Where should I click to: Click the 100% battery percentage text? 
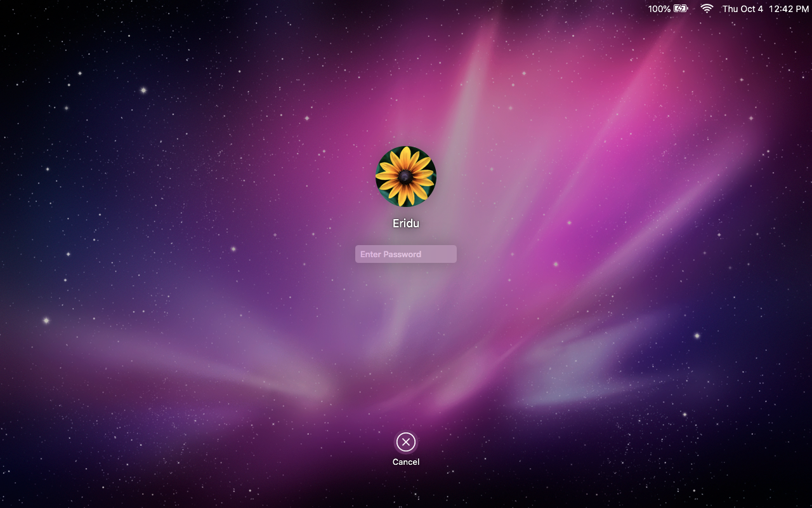click(659, 9)
